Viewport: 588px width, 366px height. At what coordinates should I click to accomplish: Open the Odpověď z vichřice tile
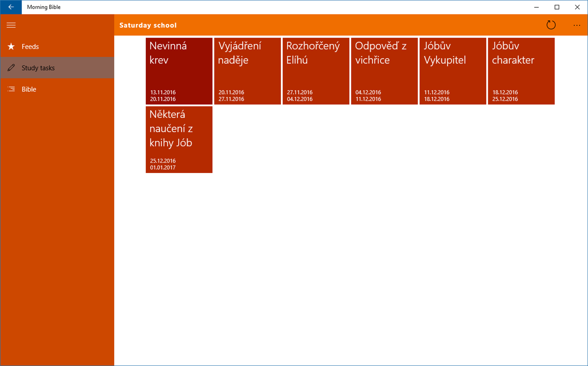[x=384, y=71]
